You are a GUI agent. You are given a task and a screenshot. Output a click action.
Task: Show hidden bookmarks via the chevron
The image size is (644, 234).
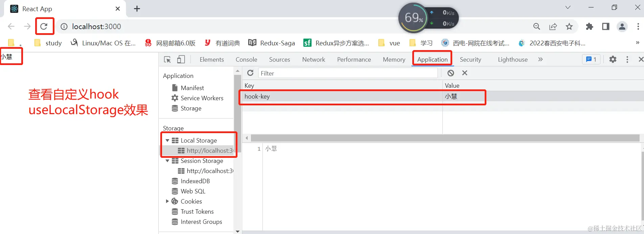638,42
